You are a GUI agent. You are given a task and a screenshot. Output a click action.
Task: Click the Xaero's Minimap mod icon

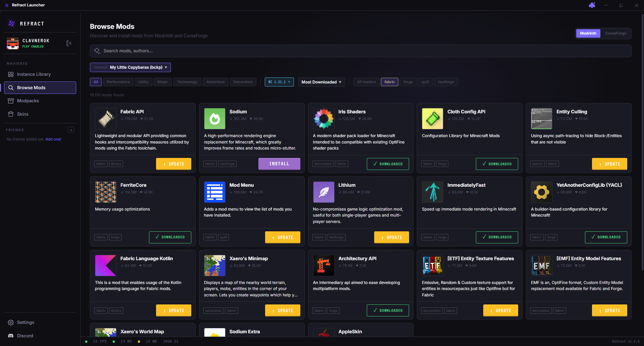click(x=215, y=266)
